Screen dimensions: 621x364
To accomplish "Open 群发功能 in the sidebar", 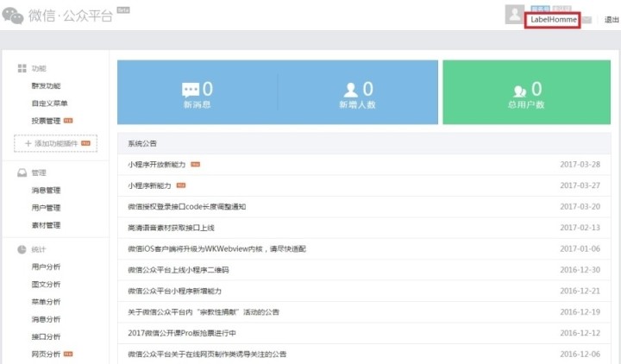I will coord(46,85).
